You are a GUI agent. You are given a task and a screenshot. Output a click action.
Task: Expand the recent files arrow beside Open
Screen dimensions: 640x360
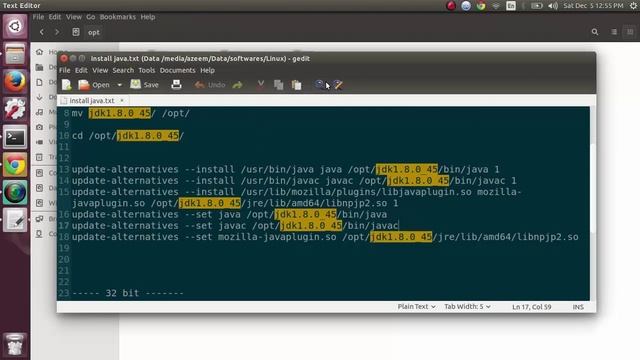[x=120, y=85]
